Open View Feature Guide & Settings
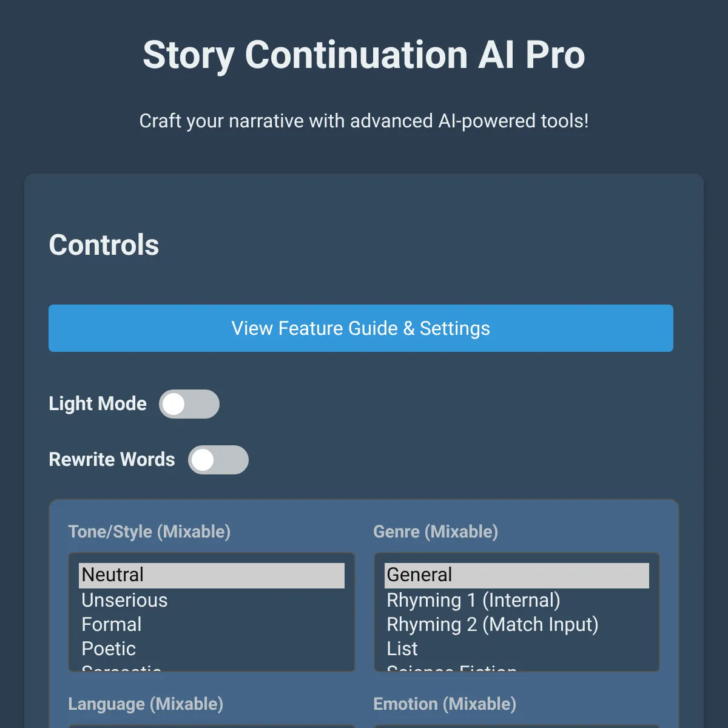 coord(360,328)
